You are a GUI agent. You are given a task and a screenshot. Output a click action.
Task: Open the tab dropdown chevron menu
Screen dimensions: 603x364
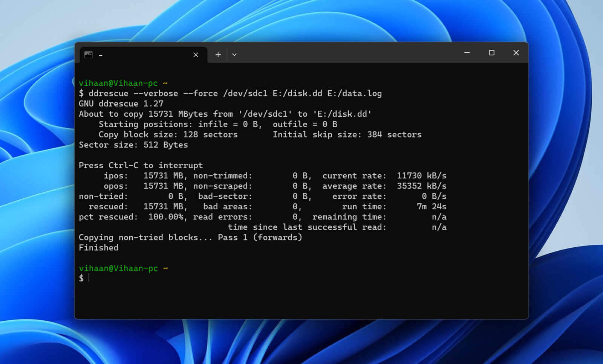(x=234, y=55)
